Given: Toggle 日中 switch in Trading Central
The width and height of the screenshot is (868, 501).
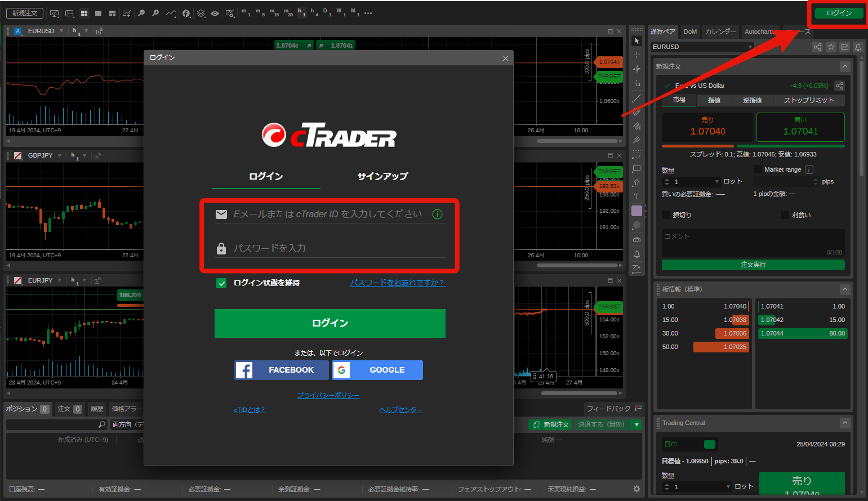Looking at the screenshot, I should click(710, 444).
